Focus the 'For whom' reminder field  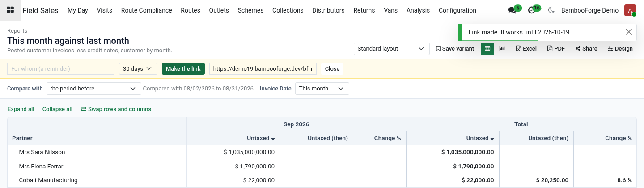coord(61,69)
